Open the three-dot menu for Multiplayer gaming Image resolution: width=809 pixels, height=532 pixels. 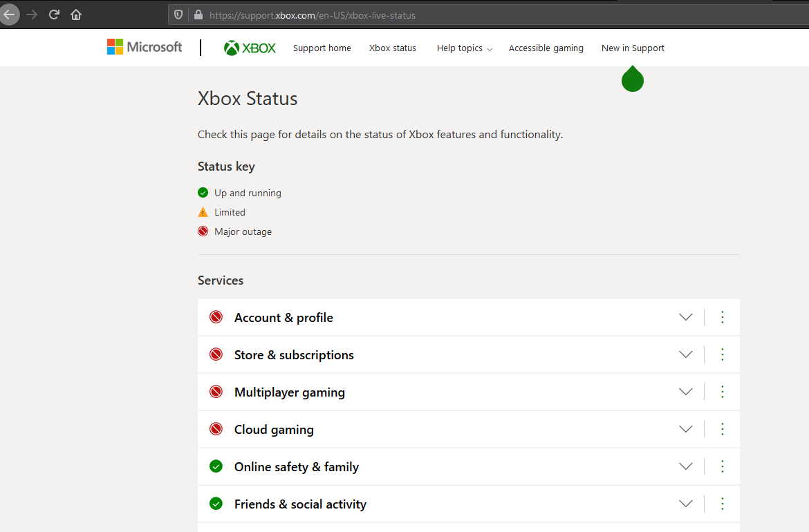[x=723, y=392]
